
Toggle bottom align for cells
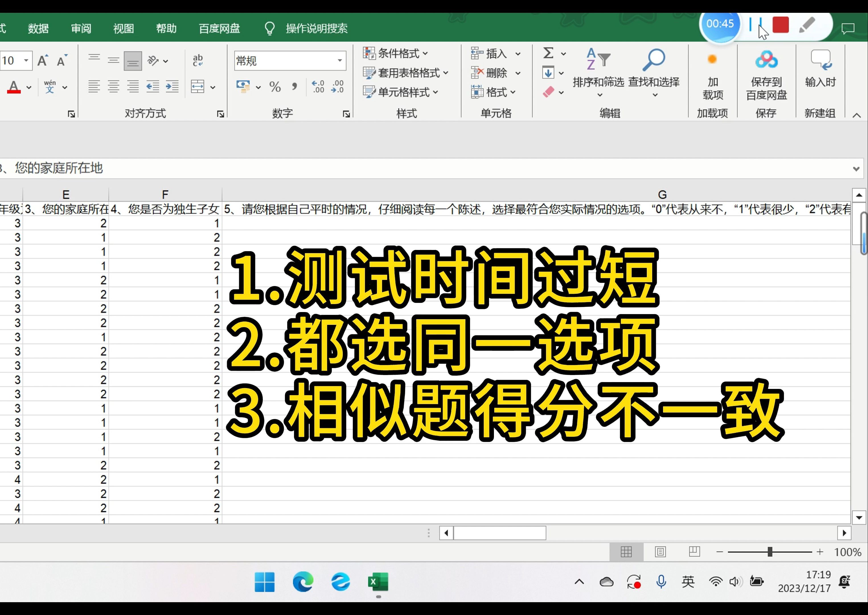[x=133, y=61]
